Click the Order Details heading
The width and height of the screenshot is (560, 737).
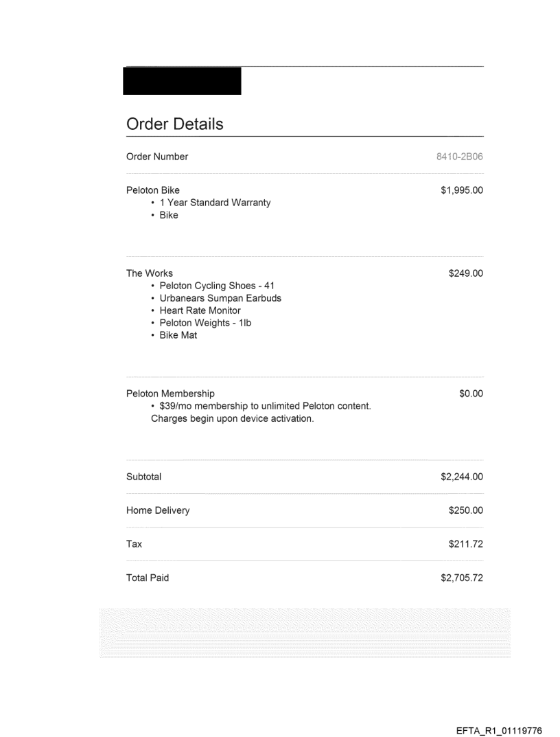(x=175, y=124)
